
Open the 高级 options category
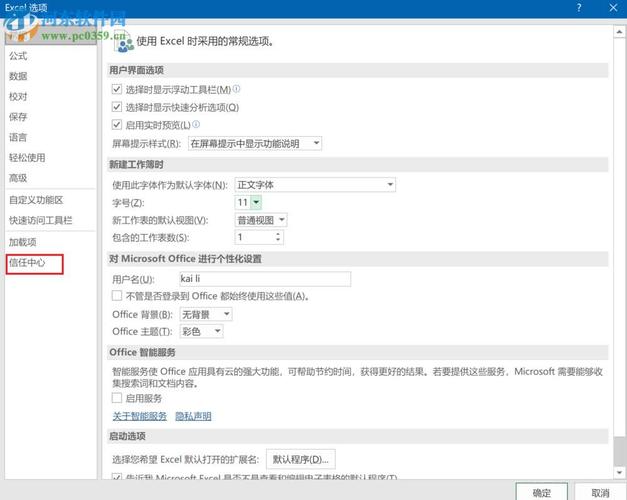pyautogui.click(x=18, y=178)
